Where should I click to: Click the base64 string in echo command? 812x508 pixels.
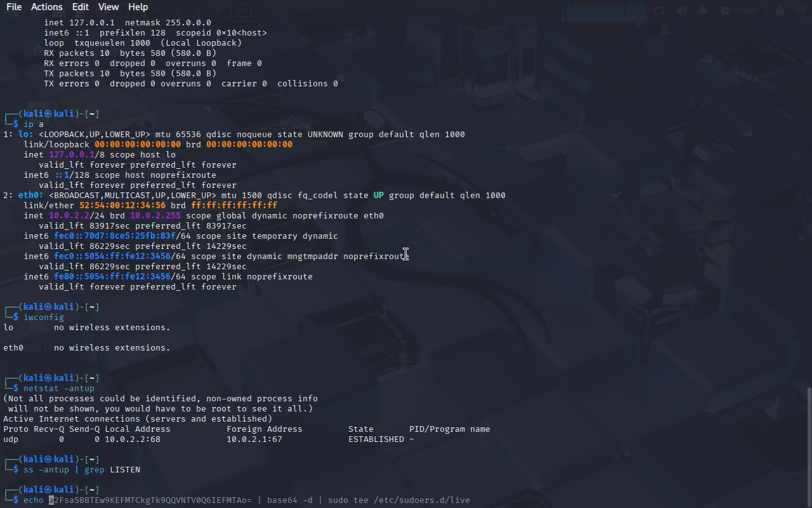[x=150, y=500]
